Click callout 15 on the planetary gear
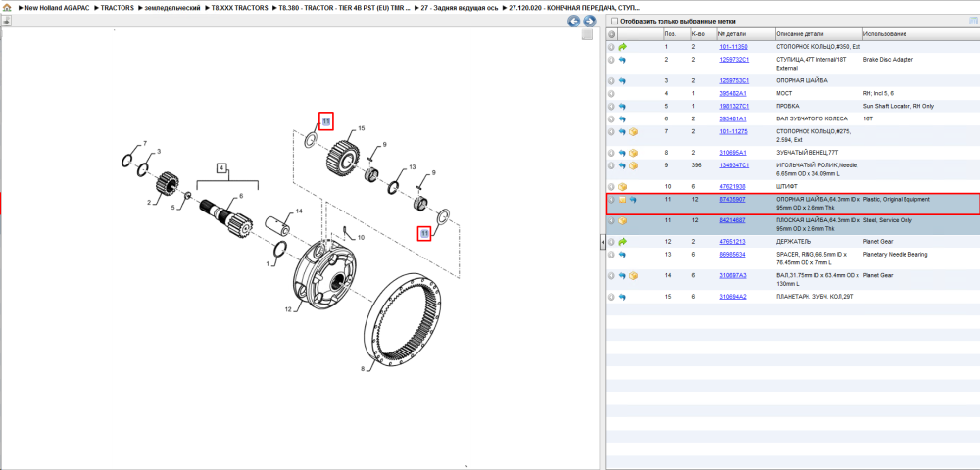 [x=362, y=128]
